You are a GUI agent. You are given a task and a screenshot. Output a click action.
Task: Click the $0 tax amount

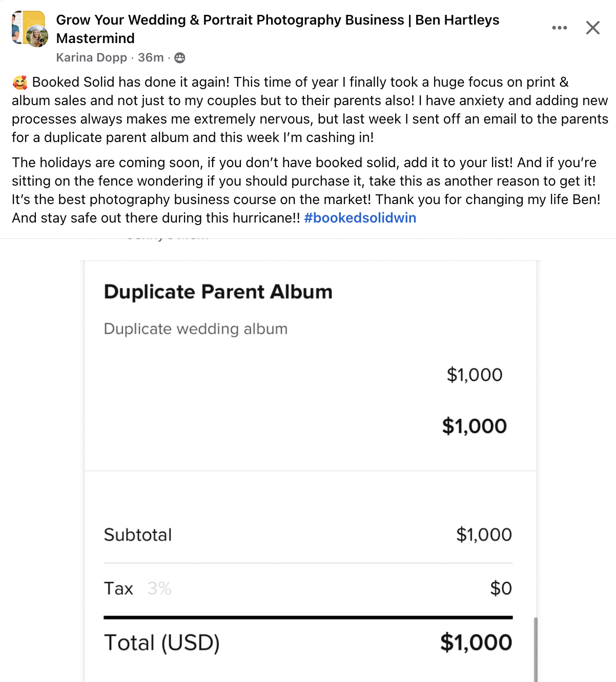click(501, 588)
